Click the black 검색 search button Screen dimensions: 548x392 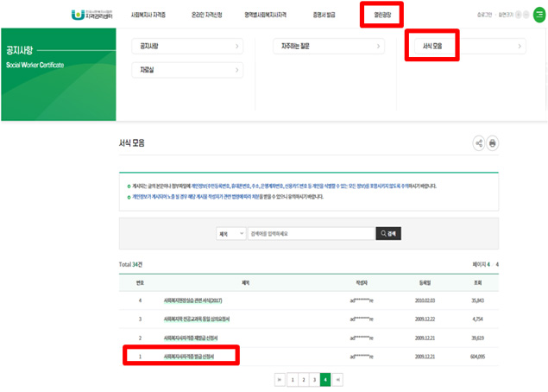tap(388, 233)
